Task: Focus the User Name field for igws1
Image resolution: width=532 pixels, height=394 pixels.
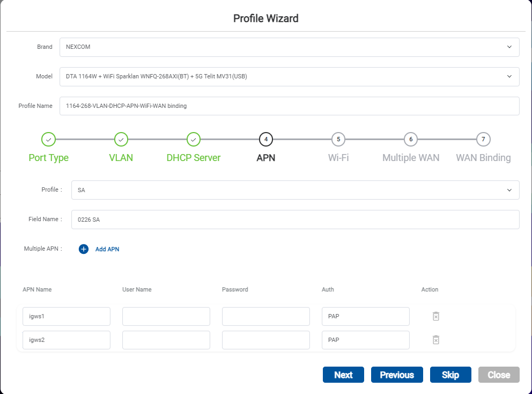Action: [x=166, y=316]
